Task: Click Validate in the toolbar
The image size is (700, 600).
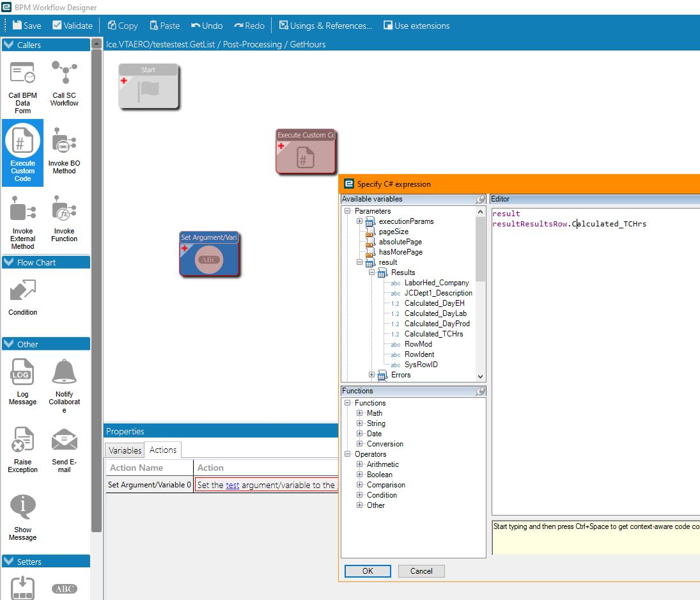Action: pos(73,26)
